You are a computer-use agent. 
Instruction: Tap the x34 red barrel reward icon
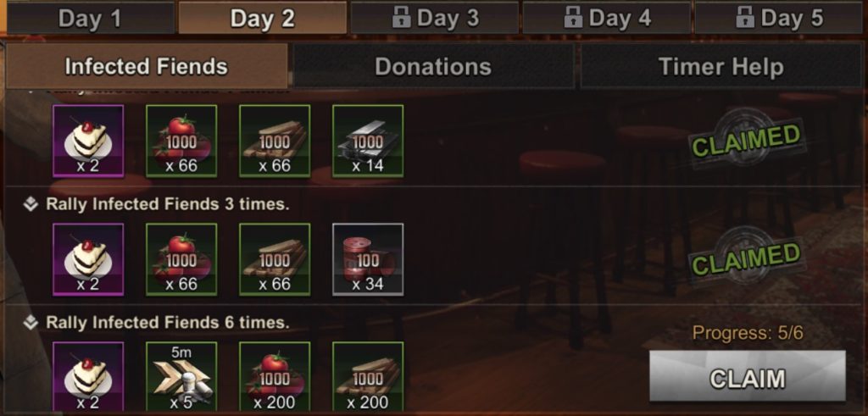368,259
